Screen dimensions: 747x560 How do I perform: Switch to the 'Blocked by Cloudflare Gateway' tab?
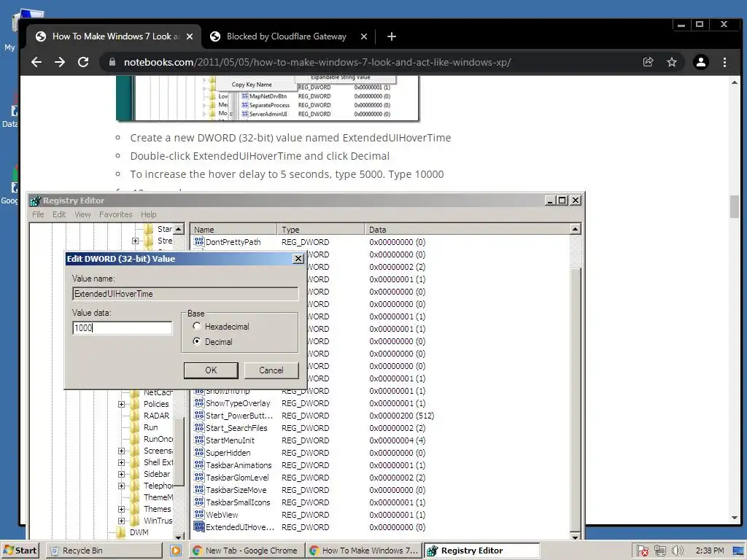coord(286,36)
